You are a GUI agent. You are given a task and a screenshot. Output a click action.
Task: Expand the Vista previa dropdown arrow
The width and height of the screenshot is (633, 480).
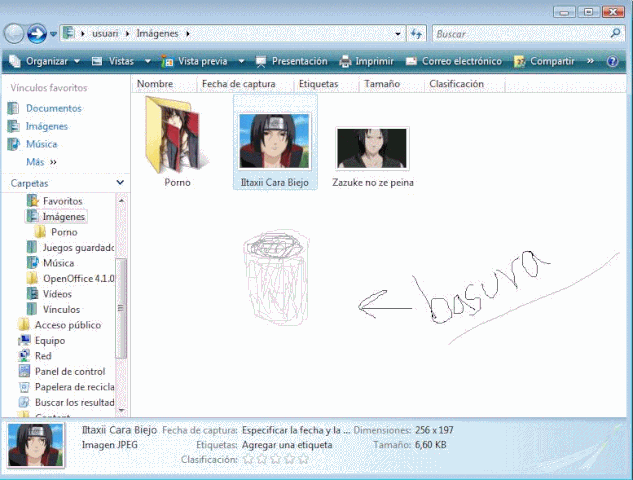point(241,61)
